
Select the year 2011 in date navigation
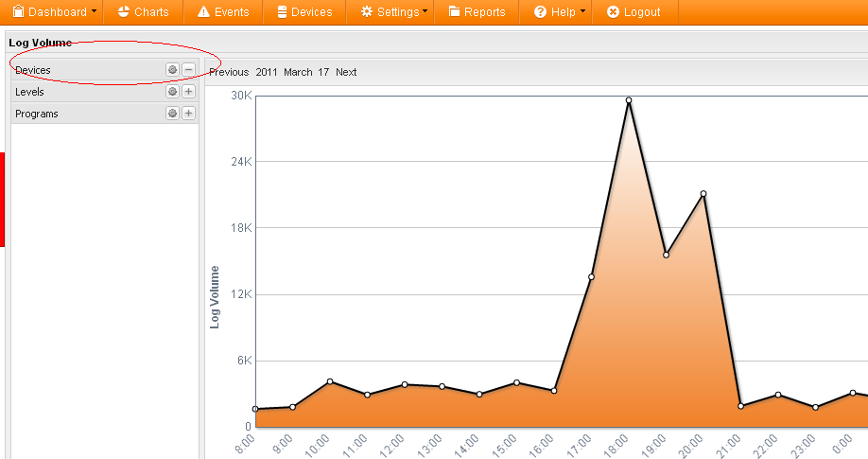(x=267, y=72)
